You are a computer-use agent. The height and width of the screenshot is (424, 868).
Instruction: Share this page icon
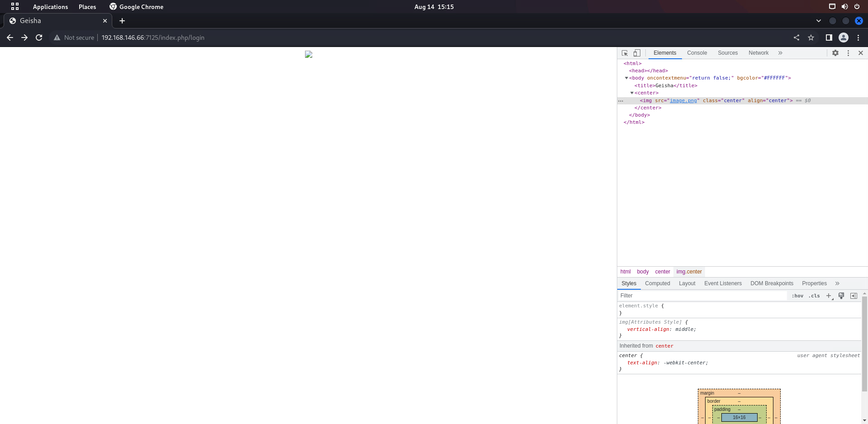point(796,38)
